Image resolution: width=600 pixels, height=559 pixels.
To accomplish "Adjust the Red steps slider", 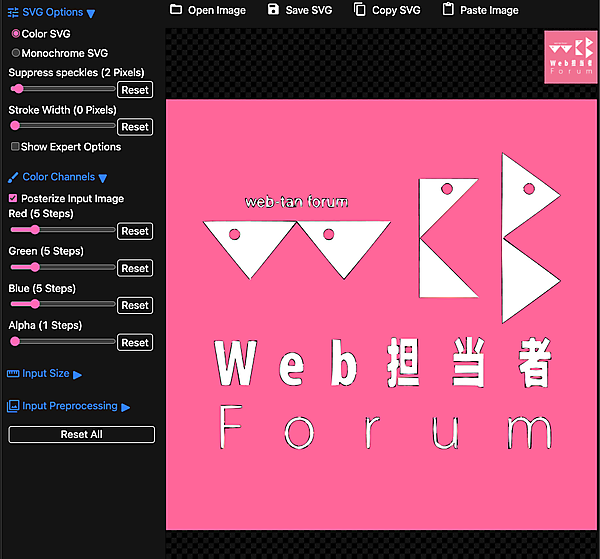I will click(x=36, y=230).
